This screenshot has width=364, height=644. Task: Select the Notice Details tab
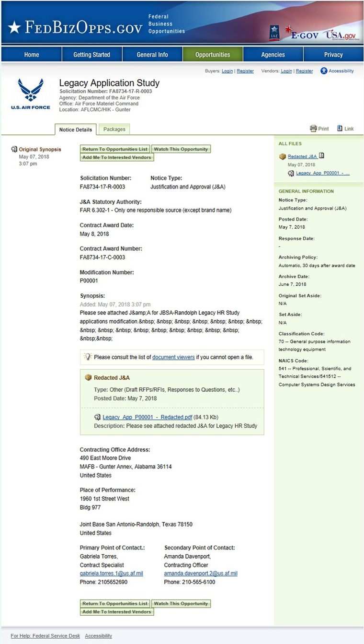pos(76,129)
